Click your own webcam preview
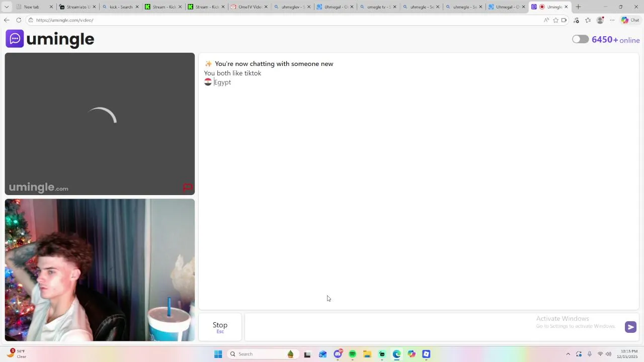The width and height of the screenshot is (644, 362). coord(100,270)
